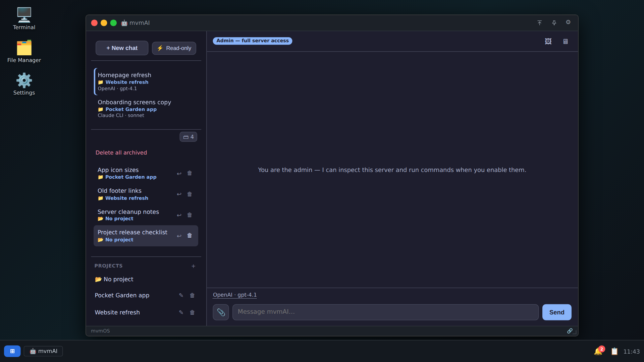Delete the Website refresh project
Viewport: 644px width, 362px height.
click(192, 312)
